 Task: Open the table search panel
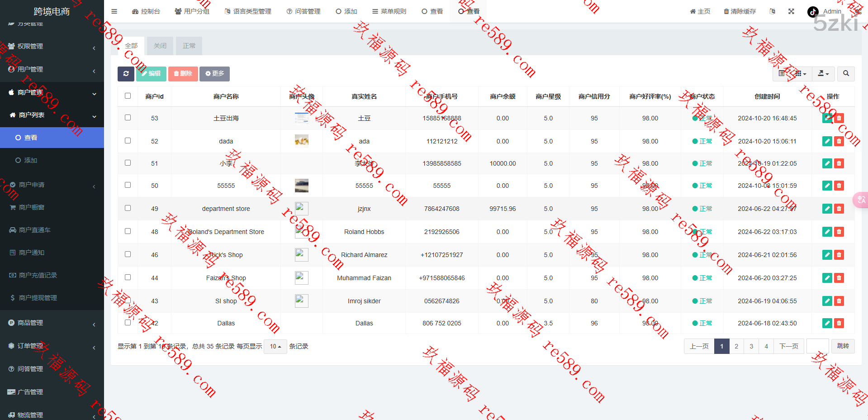846,73
